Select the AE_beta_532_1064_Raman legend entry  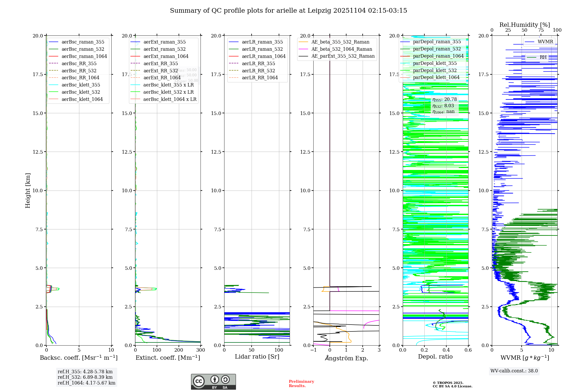point(342,49)
